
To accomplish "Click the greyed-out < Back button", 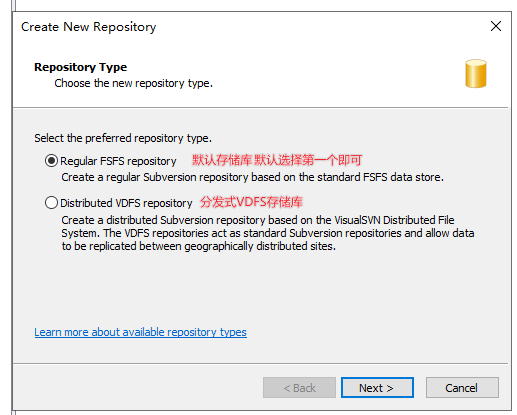I will click(299, 388).
